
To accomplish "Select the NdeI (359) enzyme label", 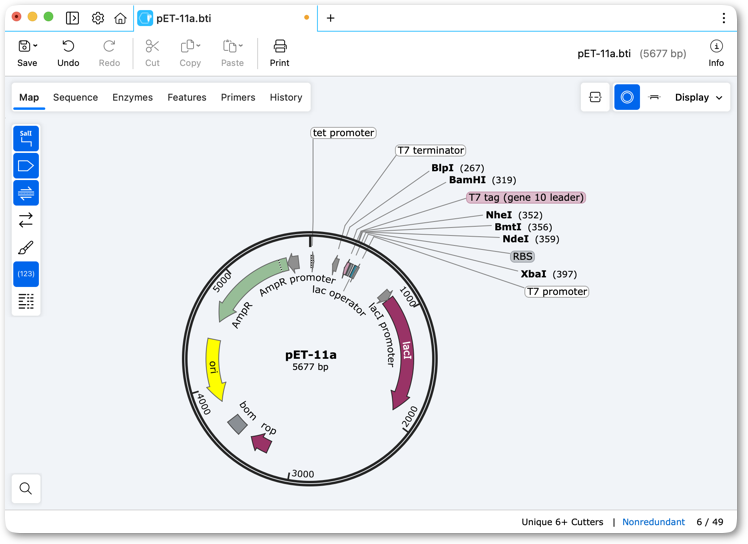I will click(x=530, y=239).
